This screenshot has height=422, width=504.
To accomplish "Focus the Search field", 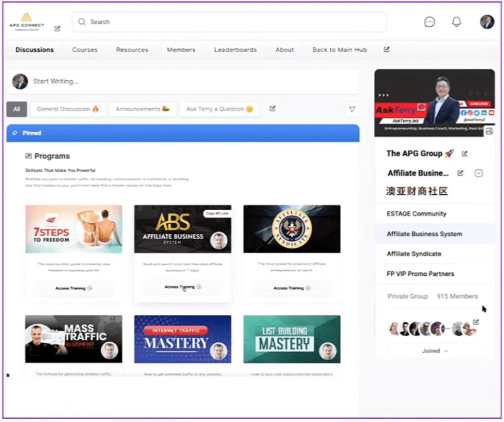I will pyautogui.click(x=229, y=22).
